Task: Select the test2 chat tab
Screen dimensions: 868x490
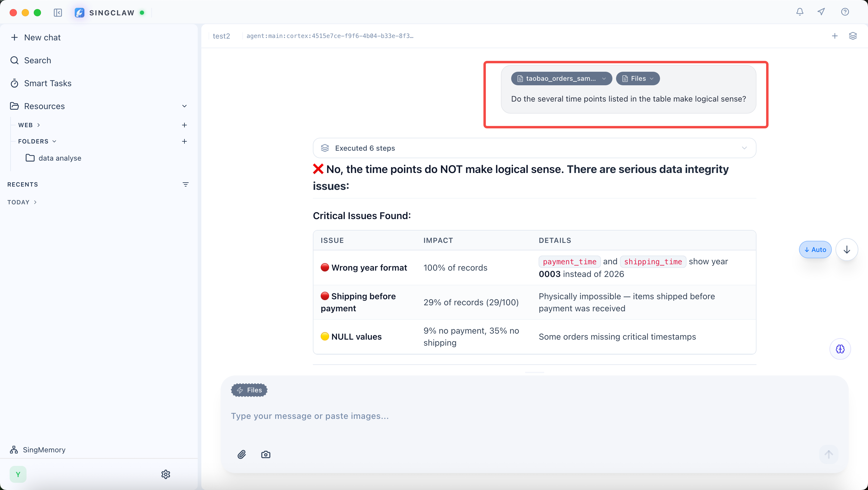Action: (x=222, y=36)
